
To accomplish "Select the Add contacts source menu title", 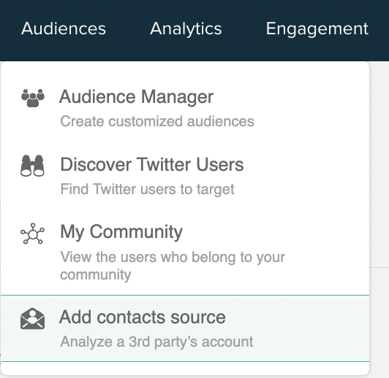I will tap(143, 317).
